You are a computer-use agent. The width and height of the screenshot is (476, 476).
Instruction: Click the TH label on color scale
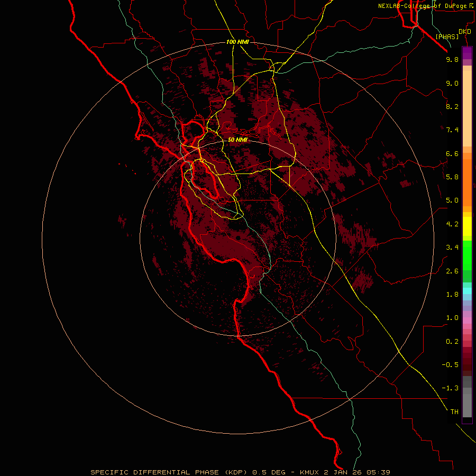pos(454,412)
